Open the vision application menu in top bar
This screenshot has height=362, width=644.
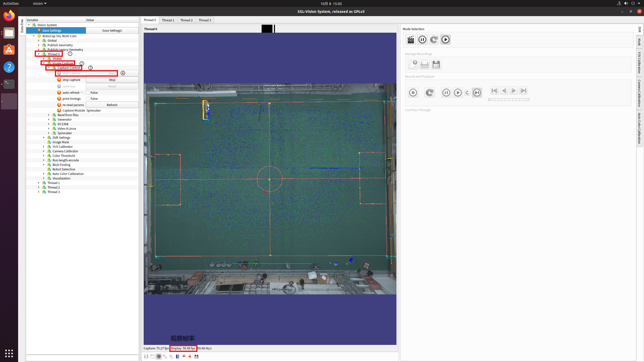[39, 4]
